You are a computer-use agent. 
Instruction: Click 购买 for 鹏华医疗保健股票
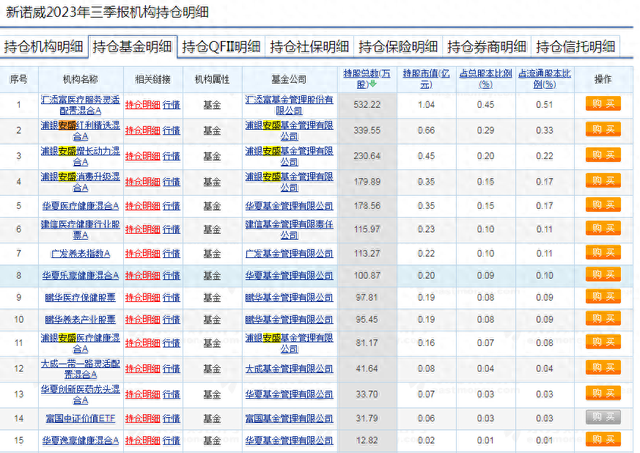pos(603,296)
